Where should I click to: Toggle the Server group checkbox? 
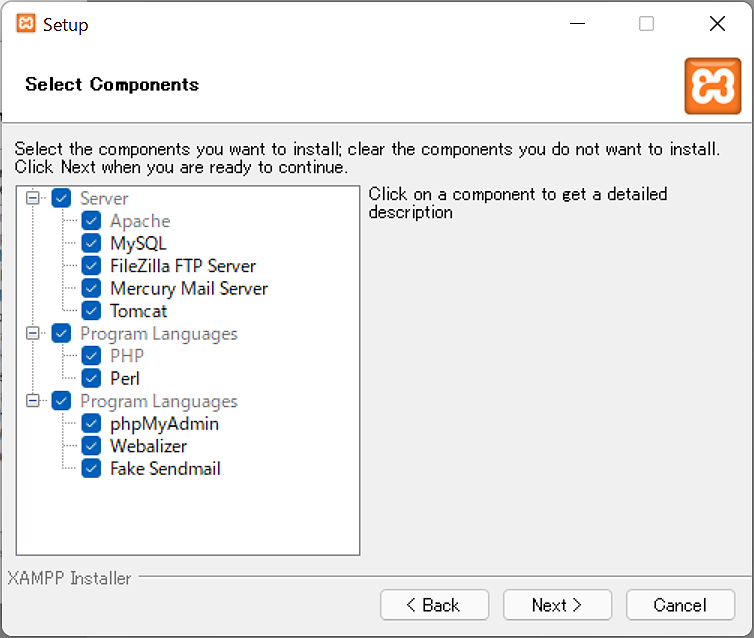pyautogui.click(x=62, y=199)
